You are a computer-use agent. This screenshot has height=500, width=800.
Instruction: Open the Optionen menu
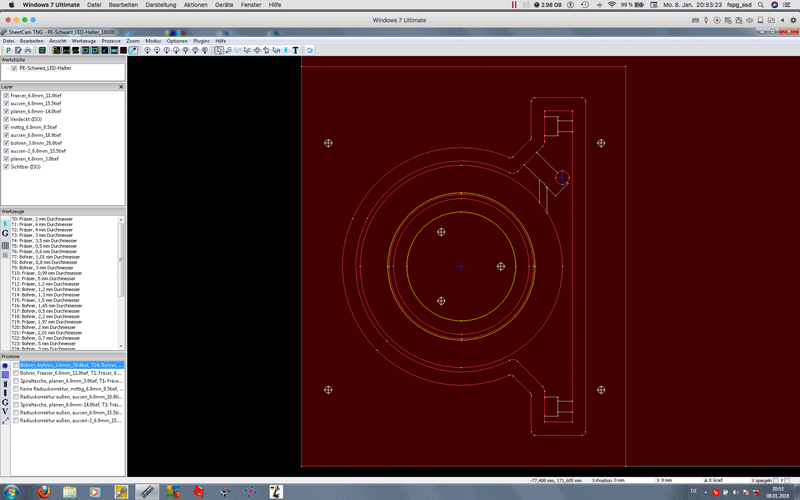[177, 41]
